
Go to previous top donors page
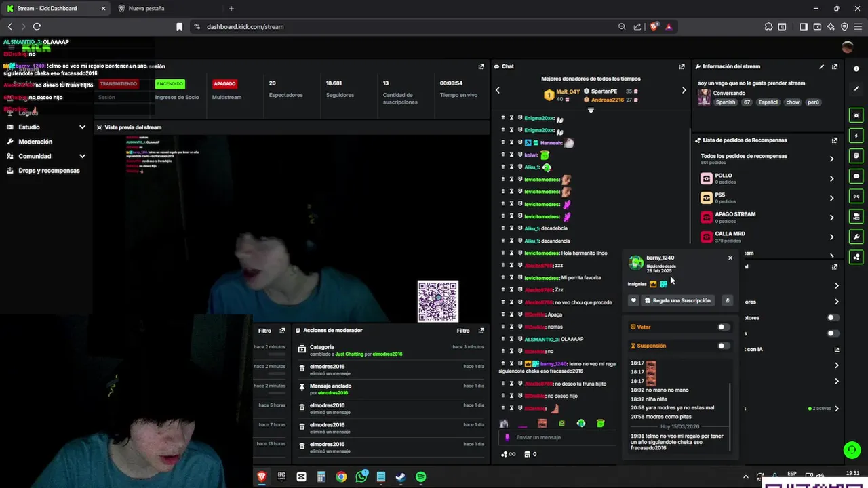498,90
